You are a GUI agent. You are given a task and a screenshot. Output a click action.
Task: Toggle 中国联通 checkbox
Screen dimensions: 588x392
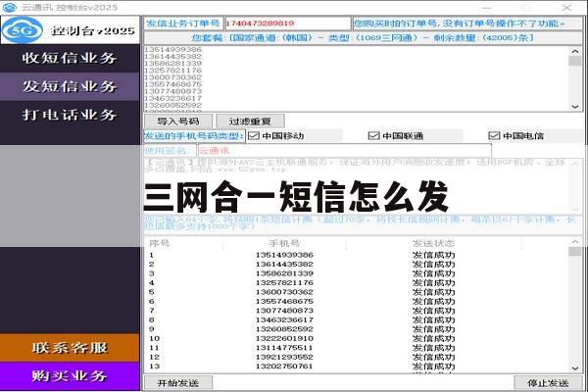pos(374,136)
